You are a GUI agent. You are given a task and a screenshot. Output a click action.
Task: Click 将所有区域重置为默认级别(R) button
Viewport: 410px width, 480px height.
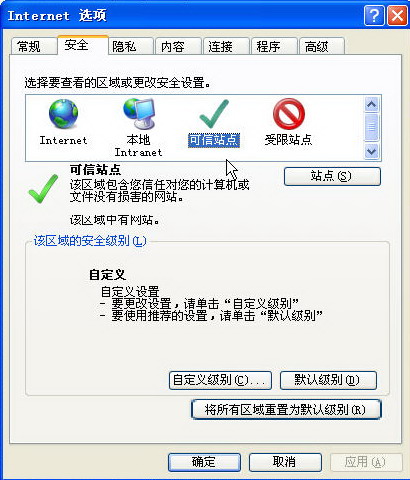click(286, 409)
